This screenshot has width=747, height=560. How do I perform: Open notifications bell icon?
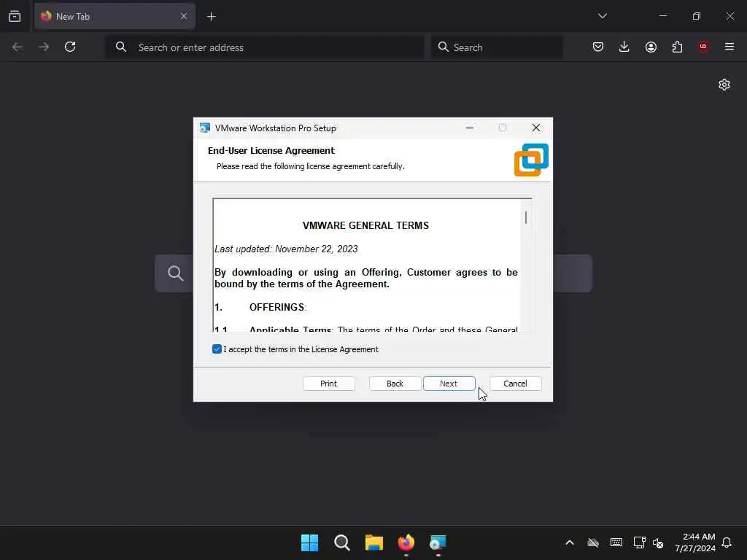coord(727,542)
